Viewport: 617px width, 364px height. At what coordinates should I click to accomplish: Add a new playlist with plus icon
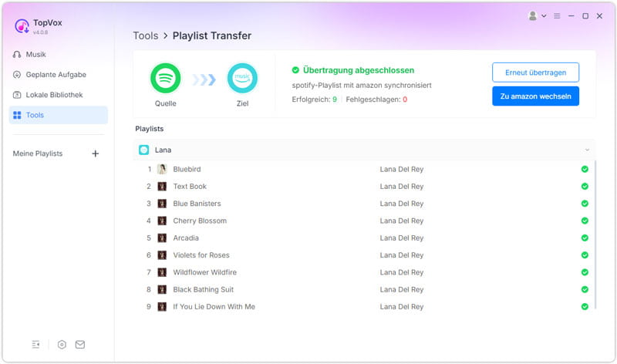click(x=96, y=153)
